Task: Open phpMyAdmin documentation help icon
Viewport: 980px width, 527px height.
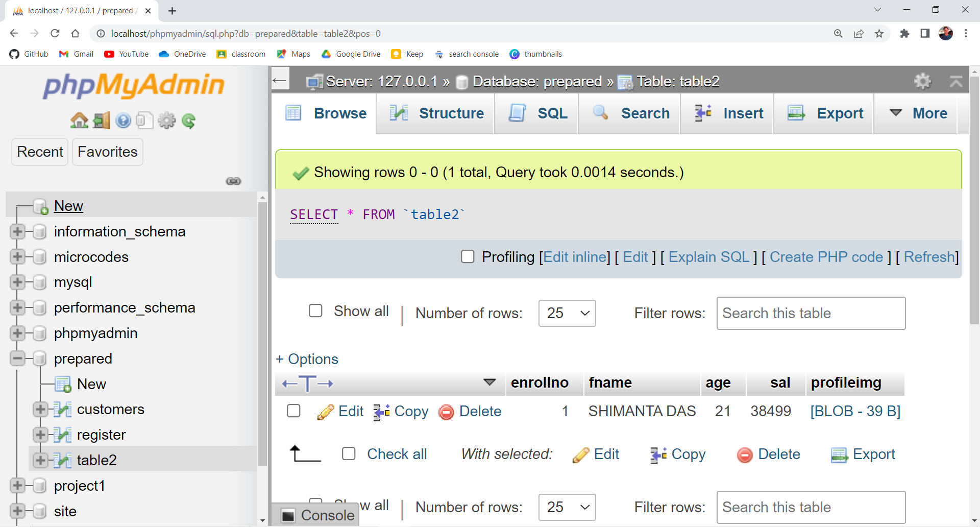Action: pos(123,121)
